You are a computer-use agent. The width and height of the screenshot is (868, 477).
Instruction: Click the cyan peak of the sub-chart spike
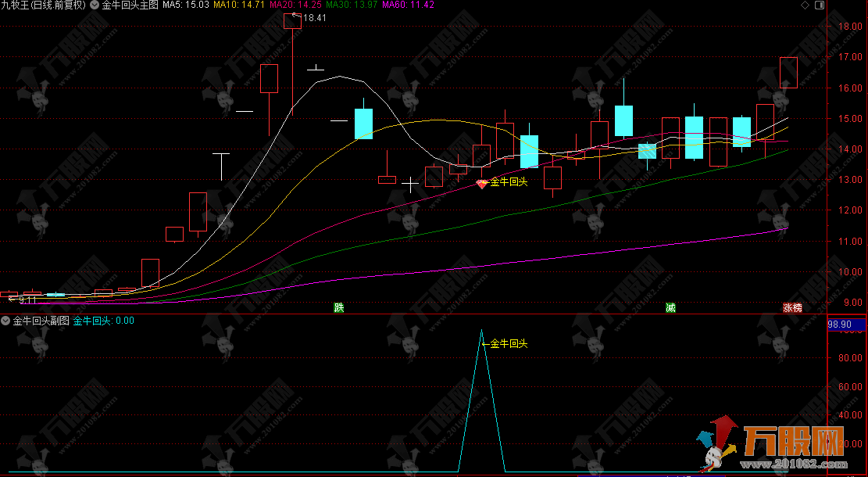481,331
